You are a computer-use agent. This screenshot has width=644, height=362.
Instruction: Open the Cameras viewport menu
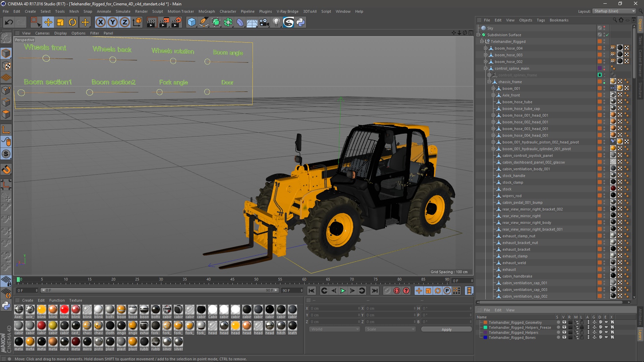coord(42,33)
